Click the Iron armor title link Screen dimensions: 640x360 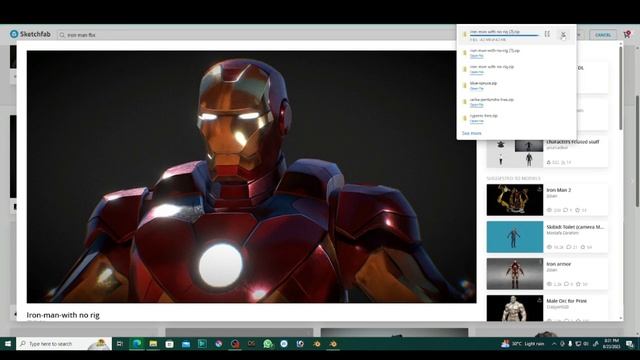click(558, 264)
